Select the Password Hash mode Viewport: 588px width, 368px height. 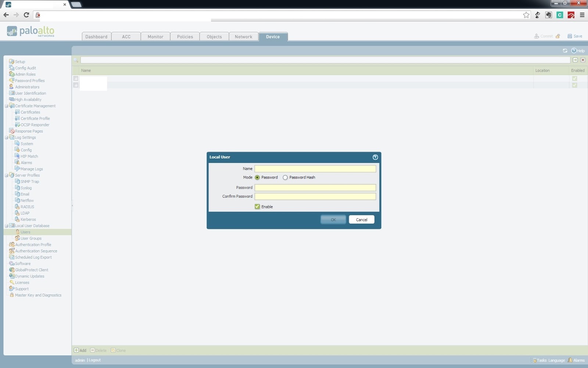click(285, 177)
